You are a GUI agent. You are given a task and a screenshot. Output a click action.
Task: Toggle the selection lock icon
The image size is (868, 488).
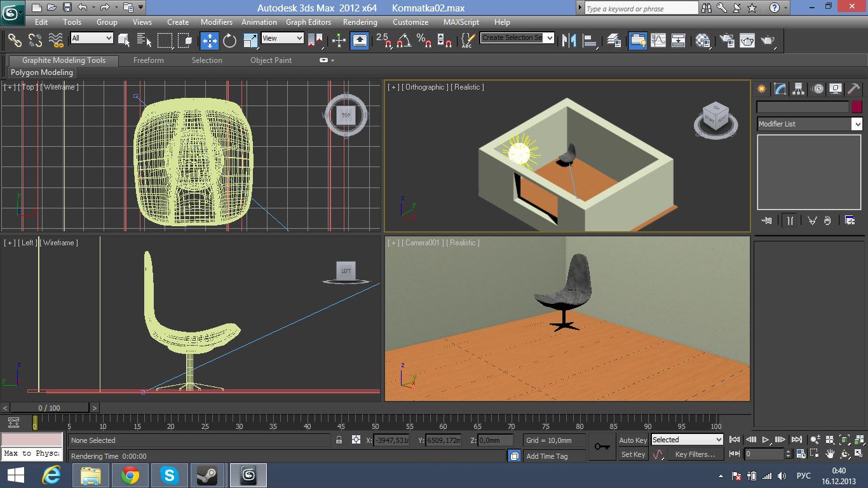tap(339, 440)
